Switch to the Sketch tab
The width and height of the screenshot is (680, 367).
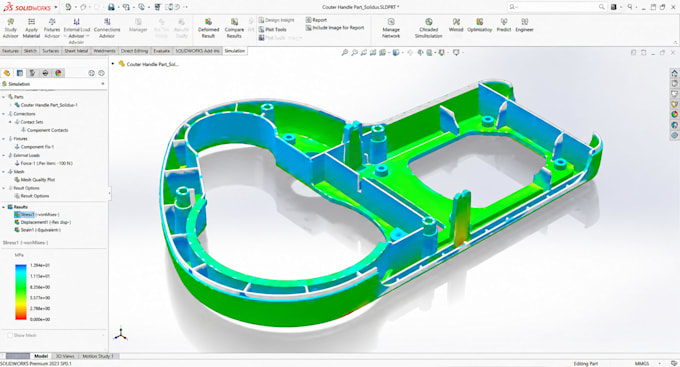coord(30,51)
